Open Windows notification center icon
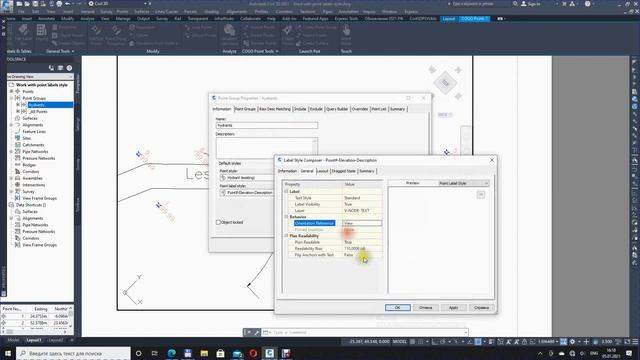 629,353
